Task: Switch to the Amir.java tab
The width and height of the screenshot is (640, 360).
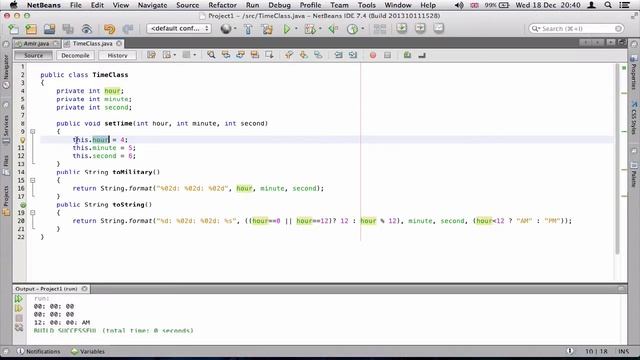Action: pos(36,43)
